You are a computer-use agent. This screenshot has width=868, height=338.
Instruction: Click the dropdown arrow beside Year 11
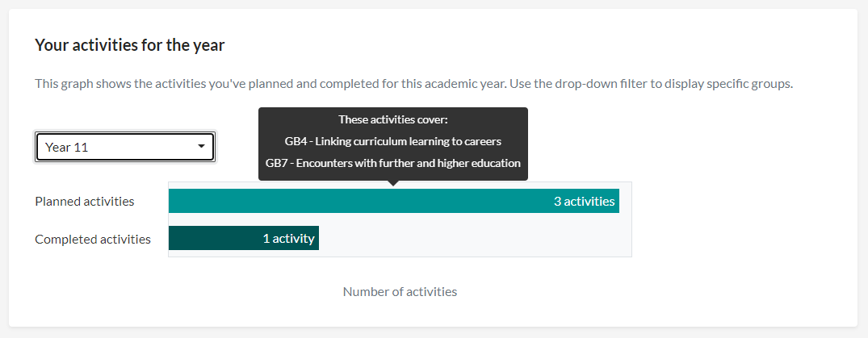pyautogui.click(x=202, y=147)
